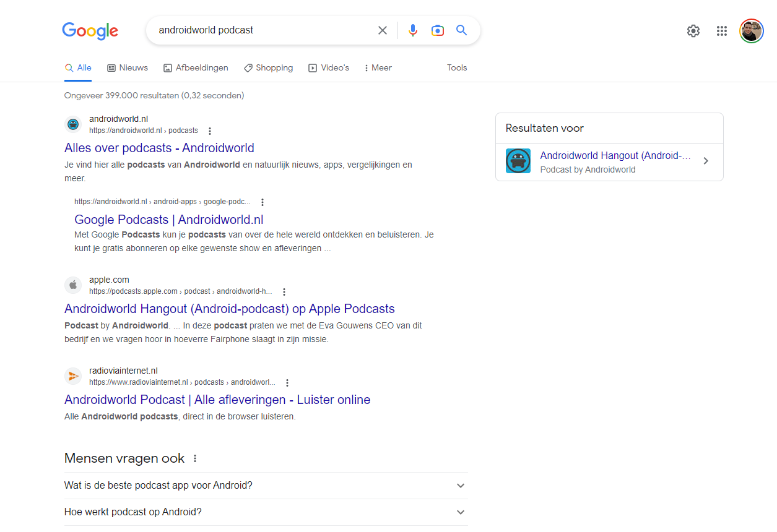This screenshot has width=777, height=532.
Task: Click the androidworld.nl site name text
Action: 119,119
